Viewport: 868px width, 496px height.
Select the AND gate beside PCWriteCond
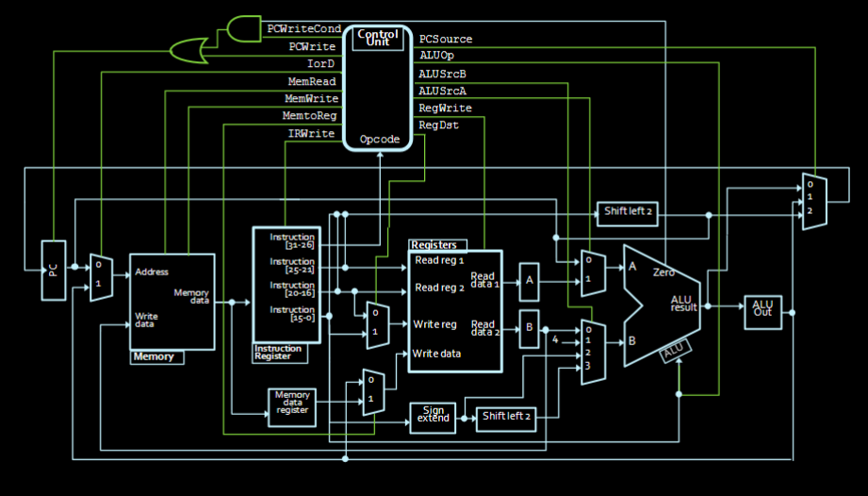click(x=245, y=28)
